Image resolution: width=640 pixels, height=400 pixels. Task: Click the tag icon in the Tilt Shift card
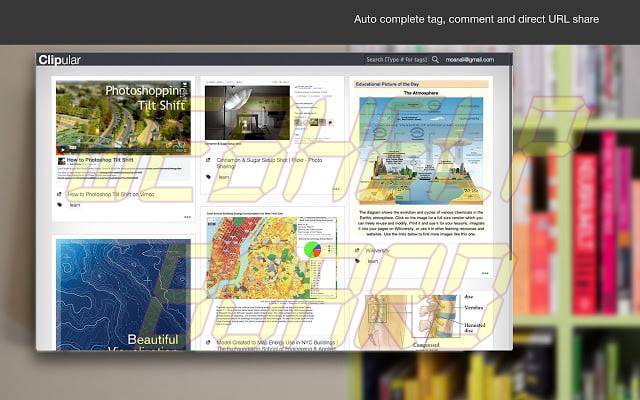60,205
